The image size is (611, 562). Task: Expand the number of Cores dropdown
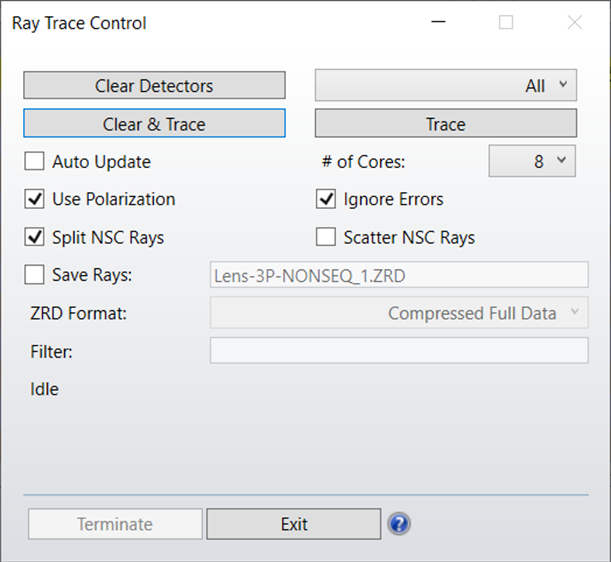click(532, 161)
